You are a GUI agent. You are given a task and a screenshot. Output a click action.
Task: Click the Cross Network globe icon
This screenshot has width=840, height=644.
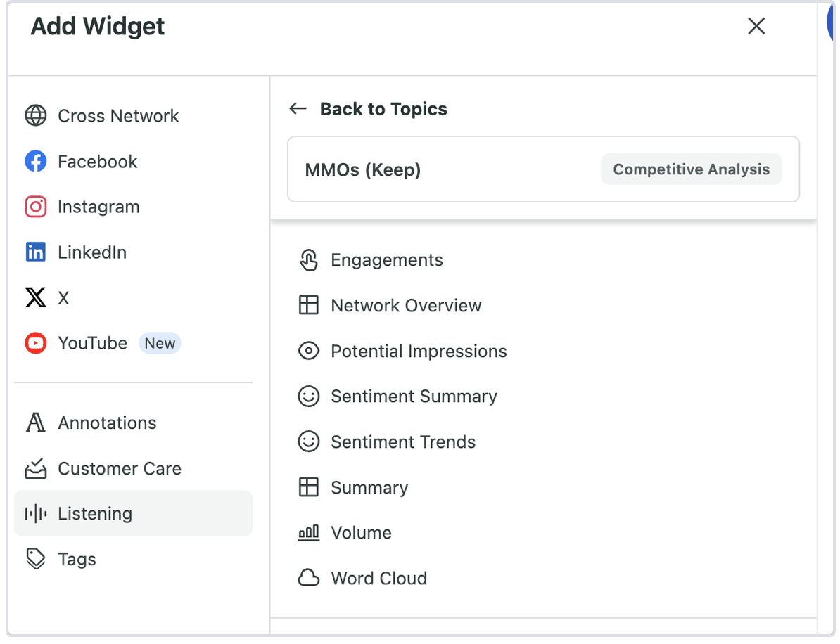click(x=36, y=115)
